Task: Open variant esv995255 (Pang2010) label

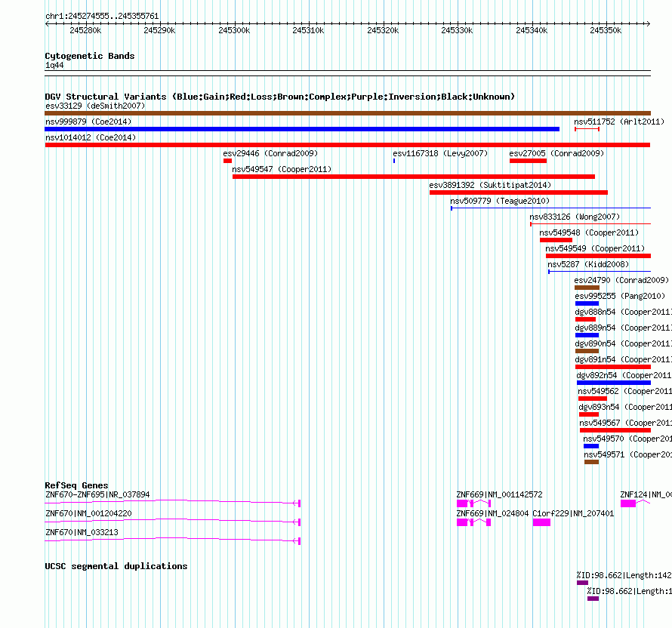Action: tap(620, 296)
